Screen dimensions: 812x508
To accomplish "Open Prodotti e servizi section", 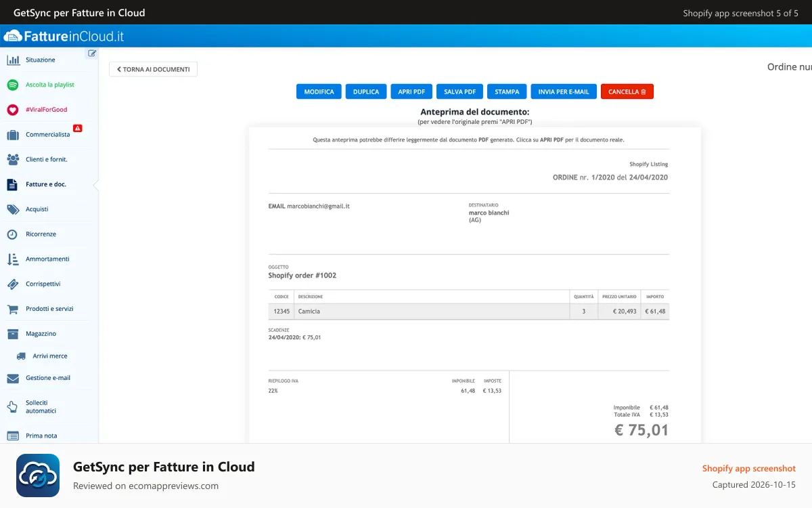I will tap(49, 309).
